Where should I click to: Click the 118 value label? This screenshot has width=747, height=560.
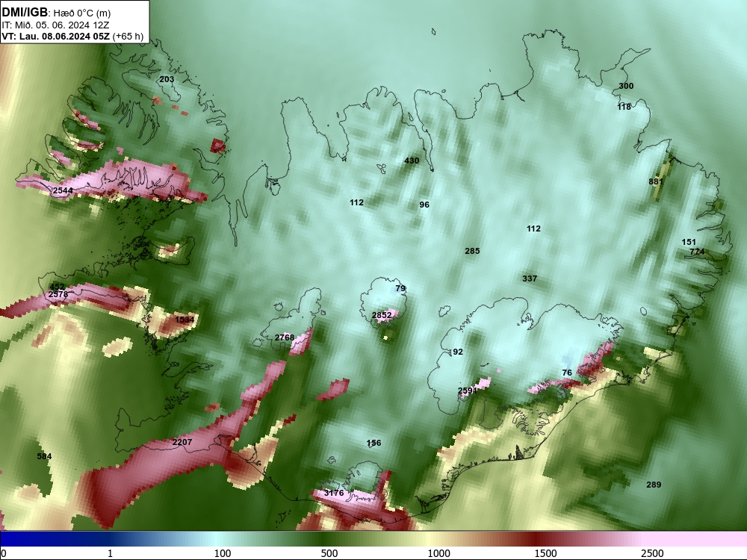click(624, 107)
